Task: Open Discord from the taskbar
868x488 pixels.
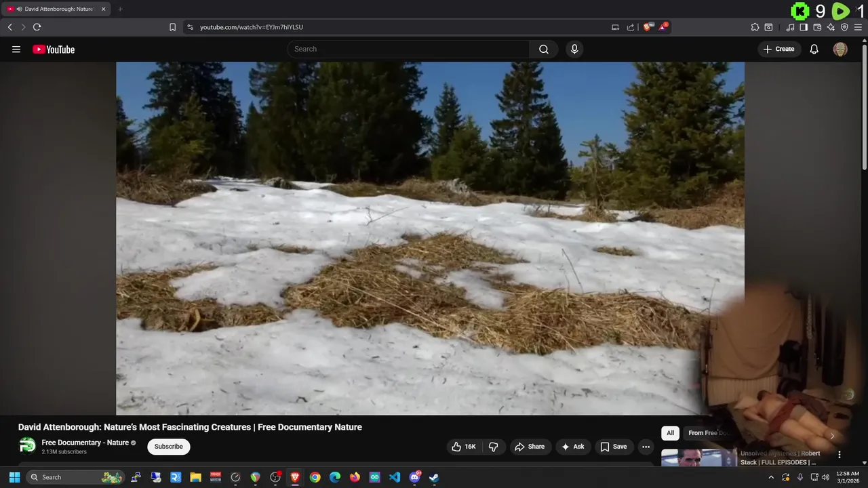Action: pyautogui.click(x=414, y=477)
